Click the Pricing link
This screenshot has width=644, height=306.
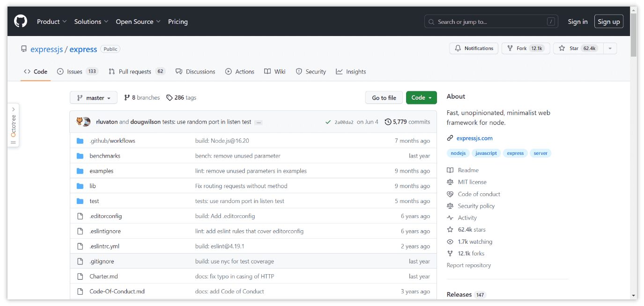point(178,22)
